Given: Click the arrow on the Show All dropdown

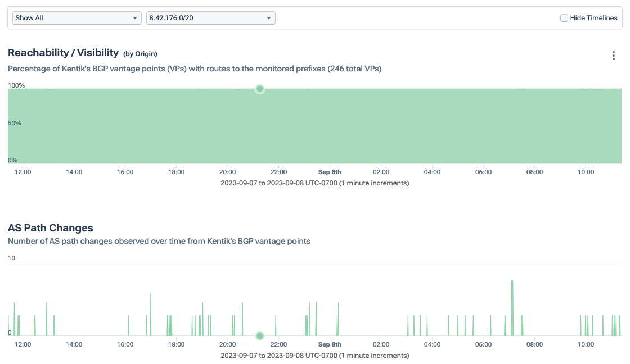Looking at the screenshot, I should point(135,18).
